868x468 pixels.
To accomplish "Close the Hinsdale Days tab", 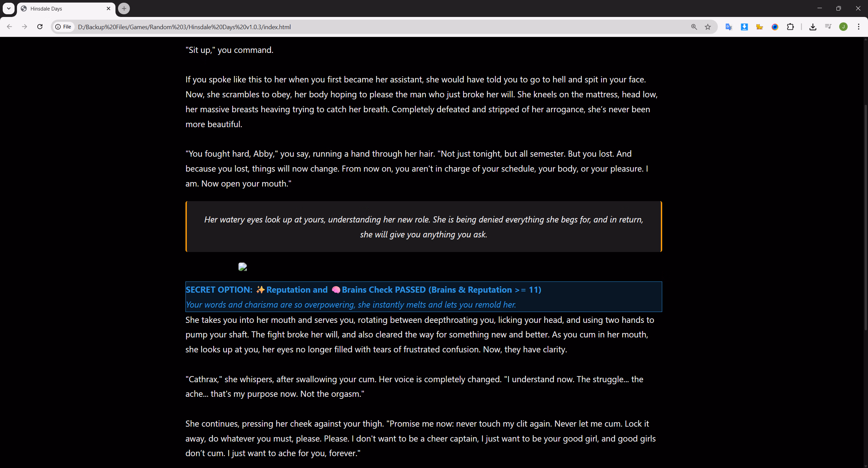I will 108,8.
